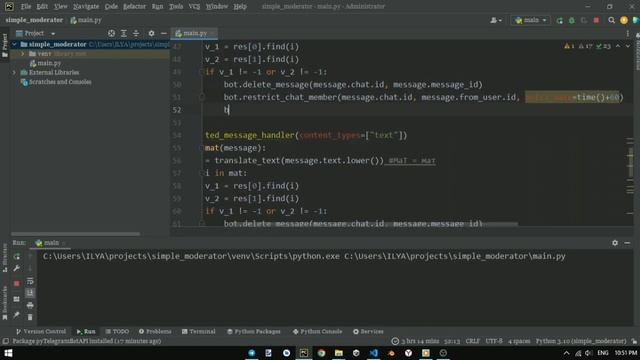This screenshot has height=360, width=640.
Task: Open Search Everywhere magnifier
Action: (611, 20)
